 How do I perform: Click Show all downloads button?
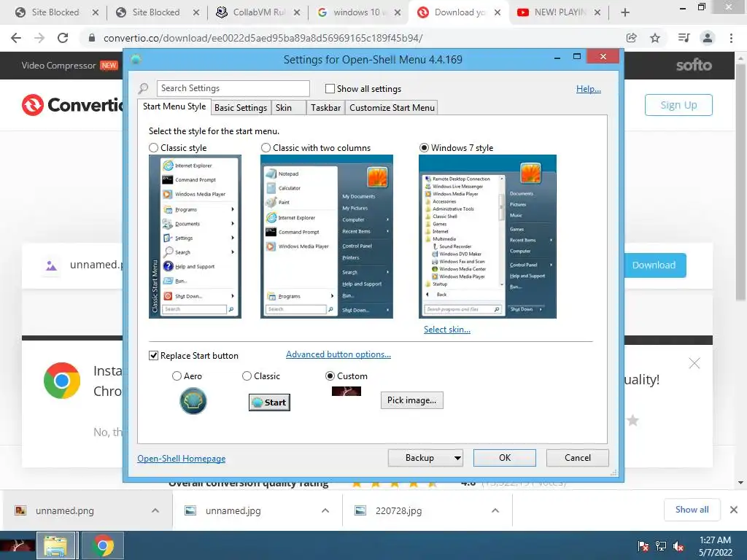(692, 510)
